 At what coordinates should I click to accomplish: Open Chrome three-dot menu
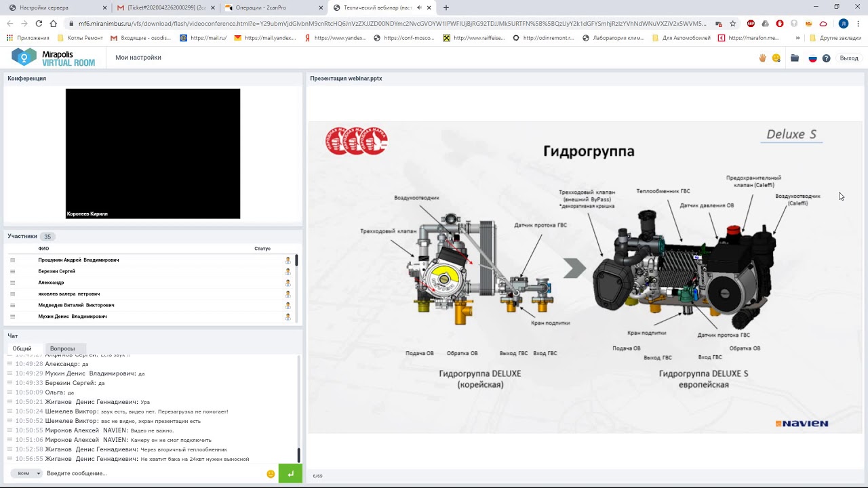(x=858, y=24)
